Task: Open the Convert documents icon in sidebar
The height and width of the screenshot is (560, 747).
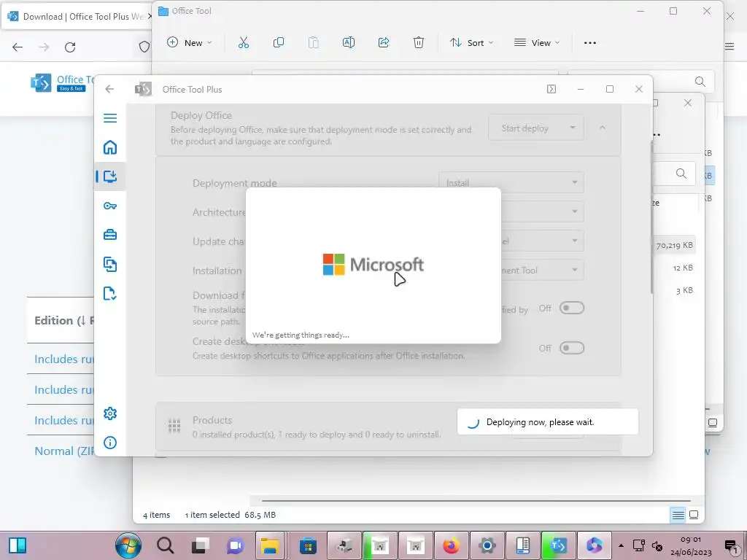Action: click(110, 264)
